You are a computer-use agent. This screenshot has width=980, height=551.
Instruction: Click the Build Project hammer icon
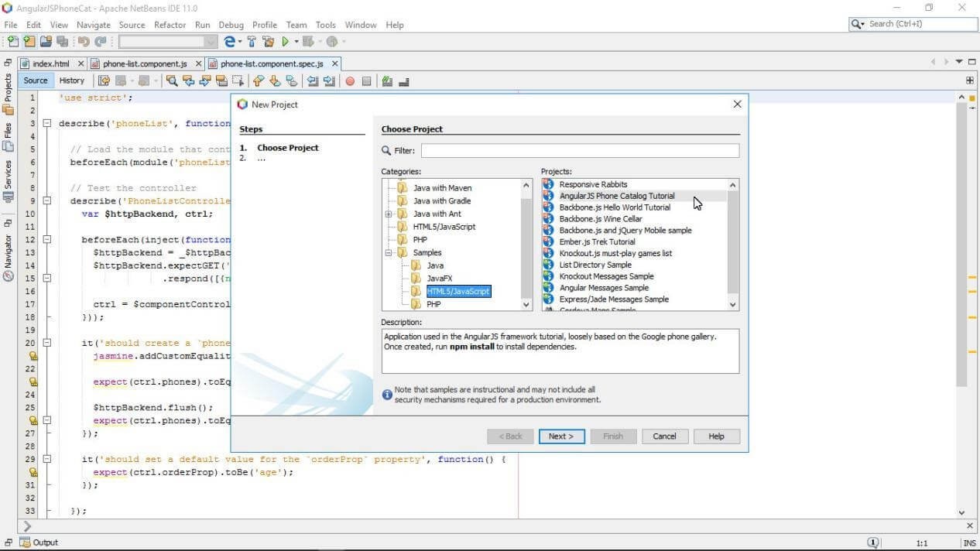[252, 42]
